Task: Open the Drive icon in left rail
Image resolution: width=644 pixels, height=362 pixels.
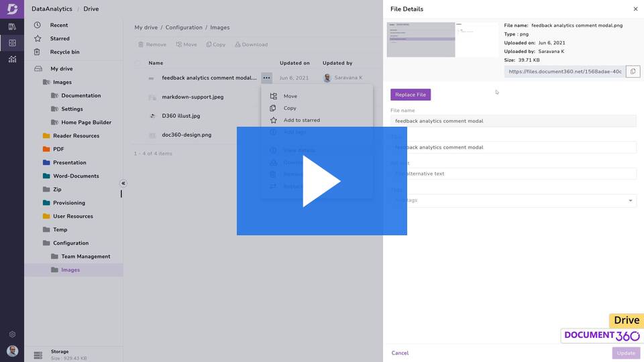Action: click(12, 43)
